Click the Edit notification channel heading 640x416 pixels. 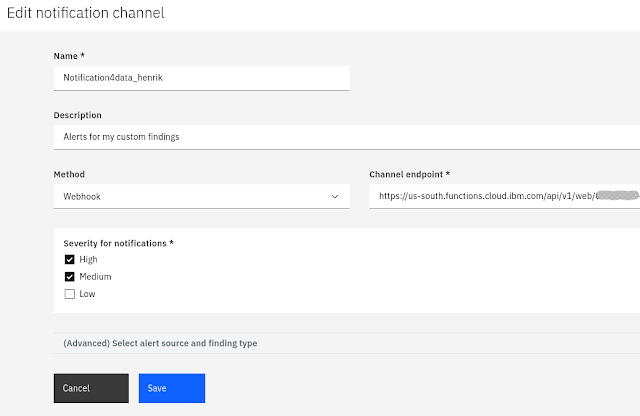point(86,13)
